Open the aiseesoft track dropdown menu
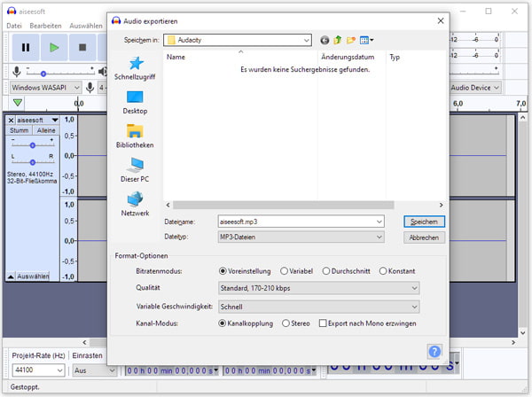This screenshot has width=532, height=397. coord(55,120)
